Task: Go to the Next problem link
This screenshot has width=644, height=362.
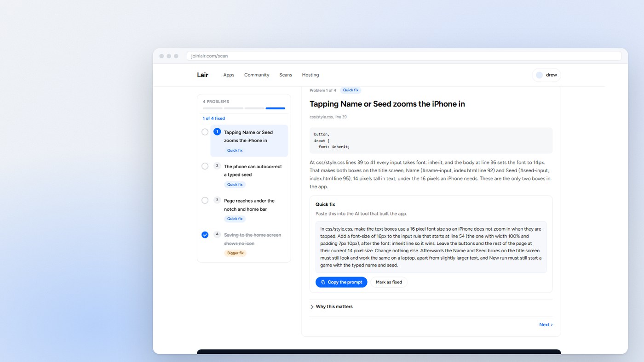Action: pos(546,325)
